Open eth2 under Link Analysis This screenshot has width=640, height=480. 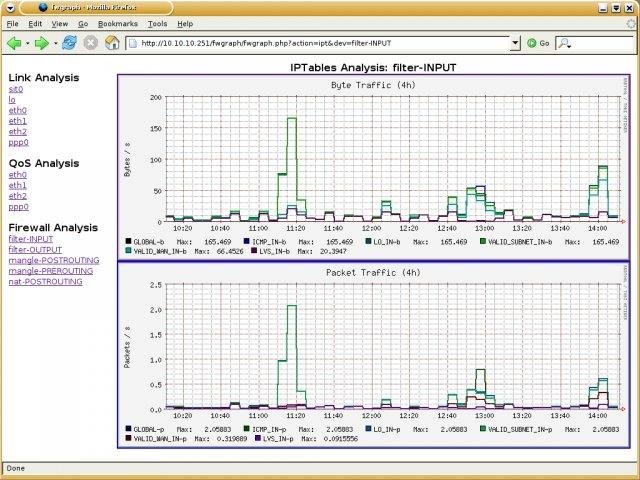18,132
